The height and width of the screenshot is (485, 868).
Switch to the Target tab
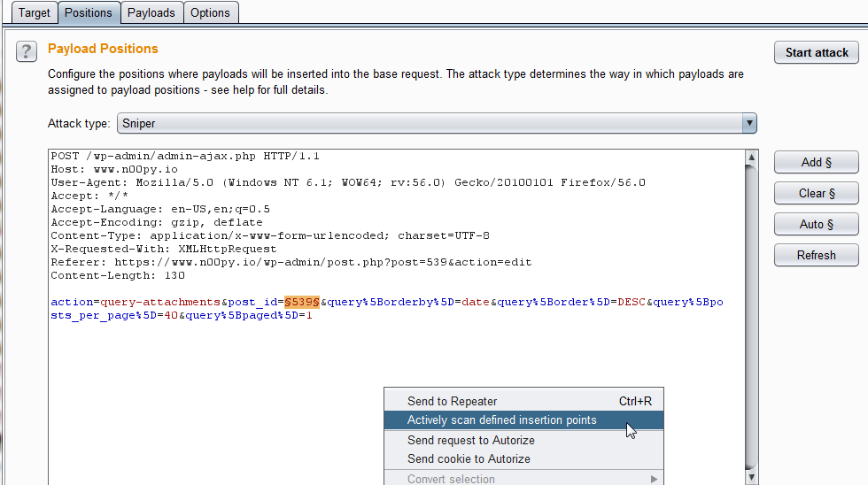[34, 12]
